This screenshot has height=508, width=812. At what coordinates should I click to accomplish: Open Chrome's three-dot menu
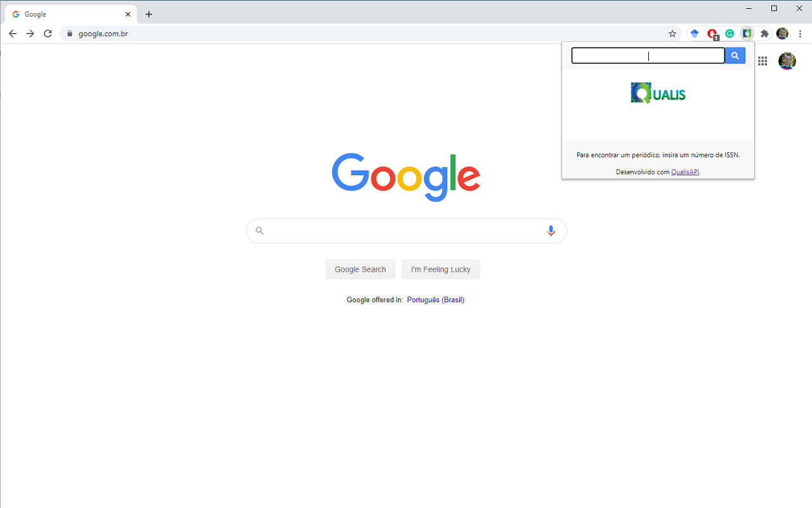[x=801, y=34]
